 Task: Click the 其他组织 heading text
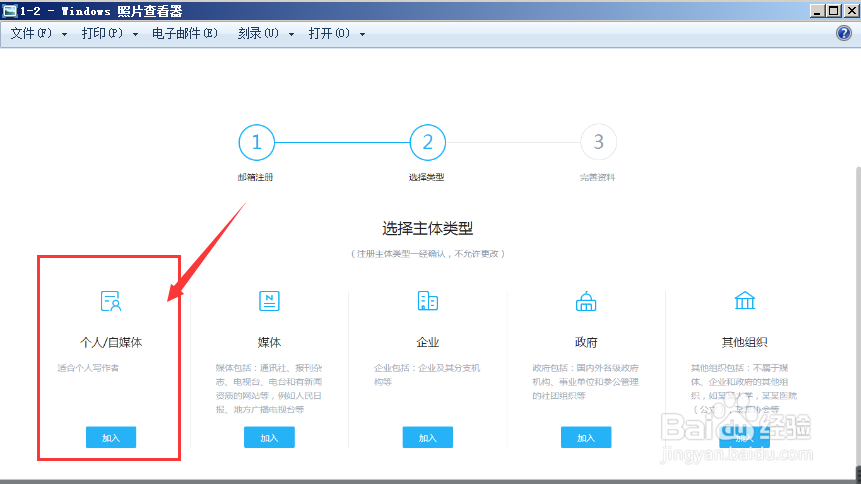(745, 342)
